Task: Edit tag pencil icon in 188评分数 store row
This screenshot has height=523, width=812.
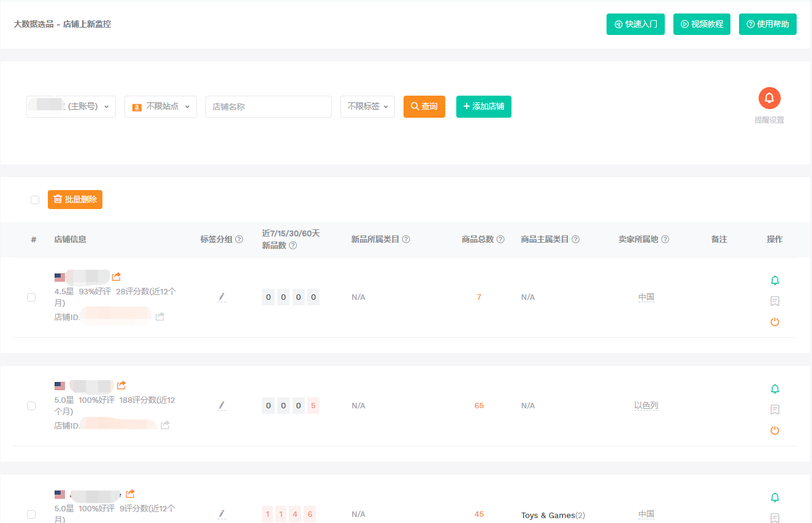Action: [222, 405]
